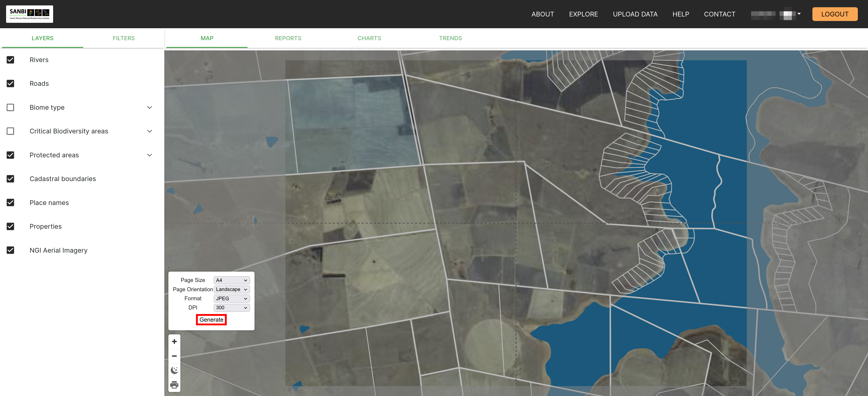Click the print map printer icon
868x396 pixels.
click(174, 385)
